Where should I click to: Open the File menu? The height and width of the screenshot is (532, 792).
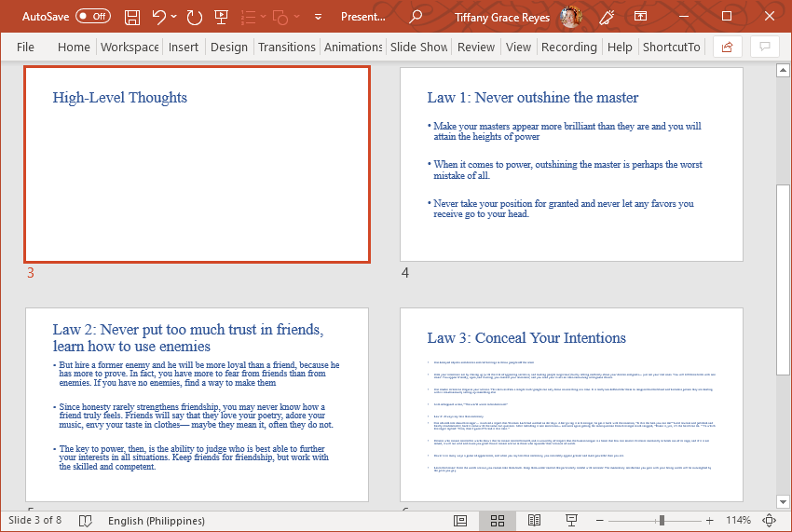[25, 48]
